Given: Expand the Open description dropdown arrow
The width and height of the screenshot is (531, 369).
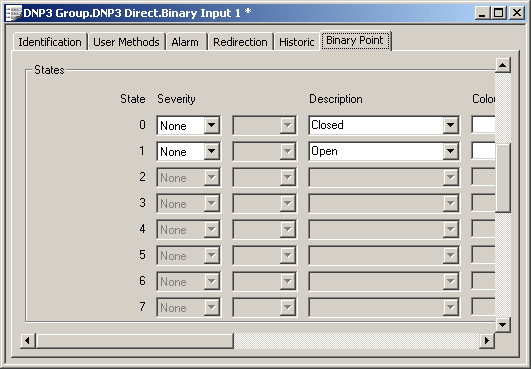Looking at the screenshot, I should (450, 151).
